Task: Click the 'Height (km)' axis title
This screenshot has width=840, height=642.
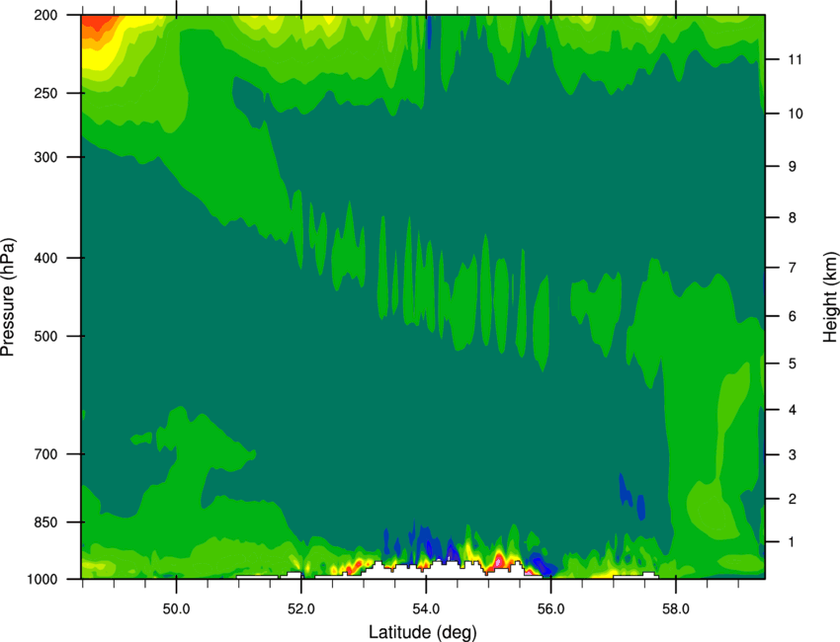Action: pos(830,296)
